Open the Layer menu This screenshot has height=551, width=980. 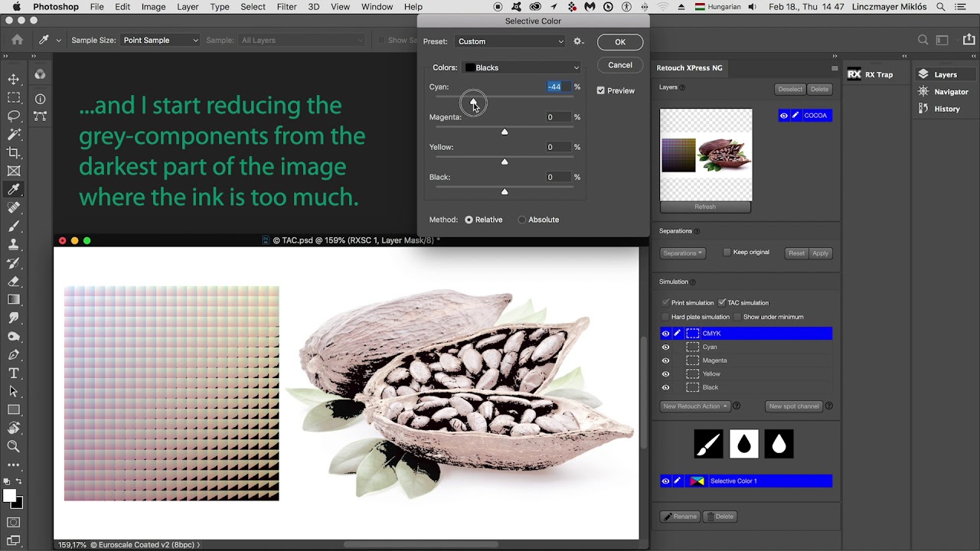[x=188, y=7]
